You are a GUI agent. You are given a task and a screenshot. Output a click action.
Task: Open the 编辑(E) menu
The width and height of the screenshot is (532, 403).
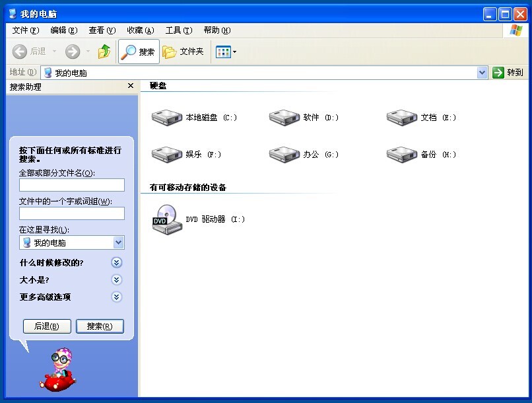point(64,30)
